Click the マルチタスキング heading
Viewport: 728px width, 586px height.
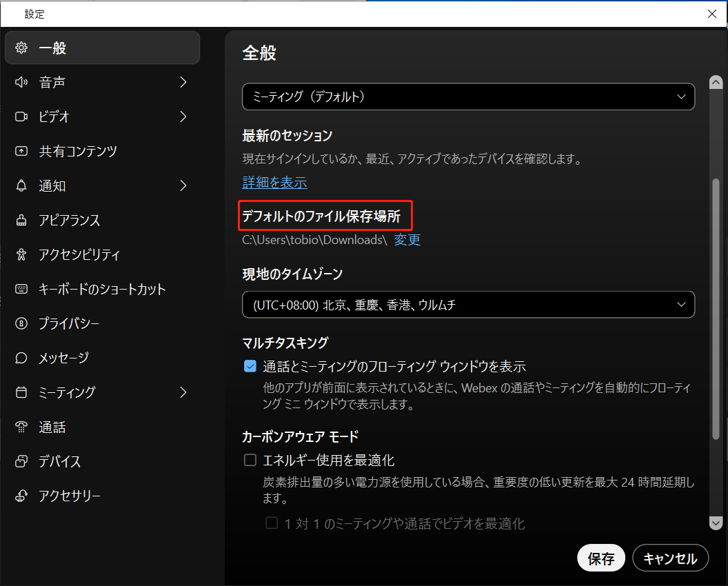285,343
